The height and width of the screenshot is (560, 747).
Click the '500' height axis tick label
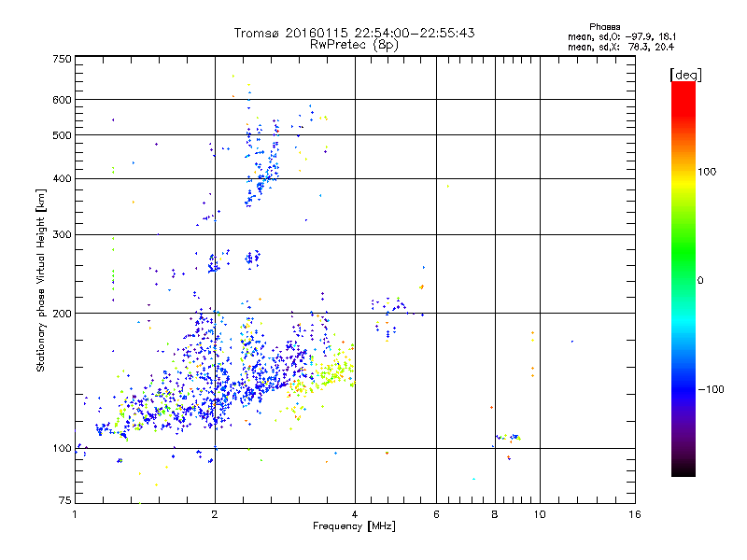pos(62,135)
